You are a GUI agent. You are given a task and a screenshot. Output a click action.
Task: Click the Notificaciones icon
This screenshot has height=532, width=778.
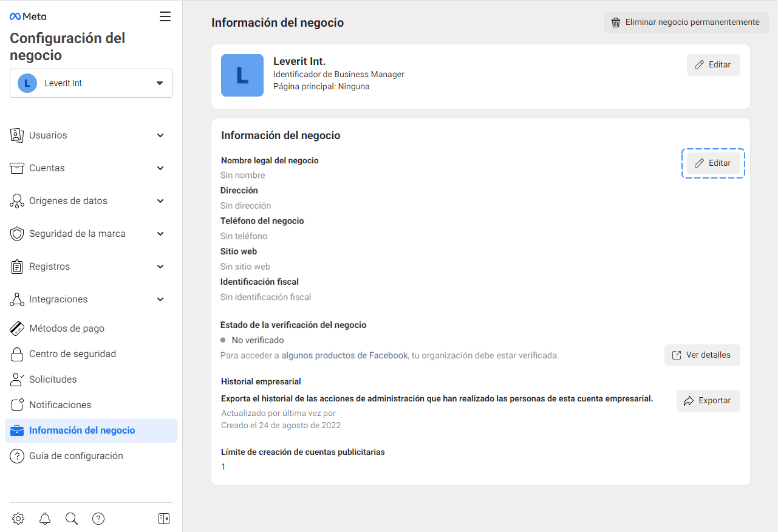point(17,405)
